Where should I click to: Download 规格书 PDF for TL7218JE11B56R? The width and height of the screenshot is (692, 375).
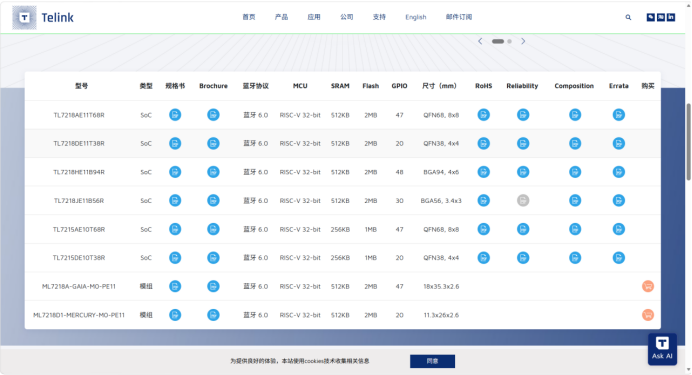[175, 200]
